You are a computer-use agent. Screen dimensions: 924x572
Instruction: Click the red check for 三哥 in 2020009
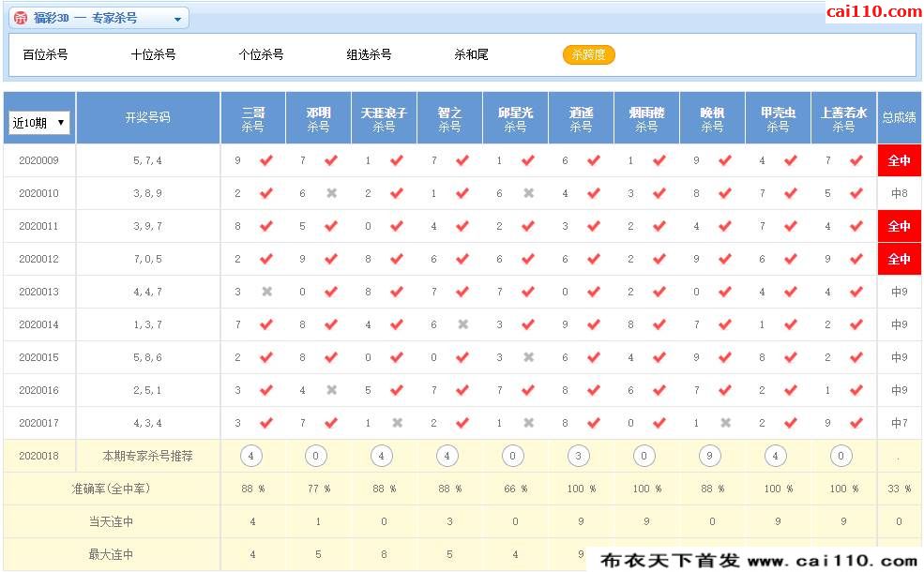tap(266, 160)
